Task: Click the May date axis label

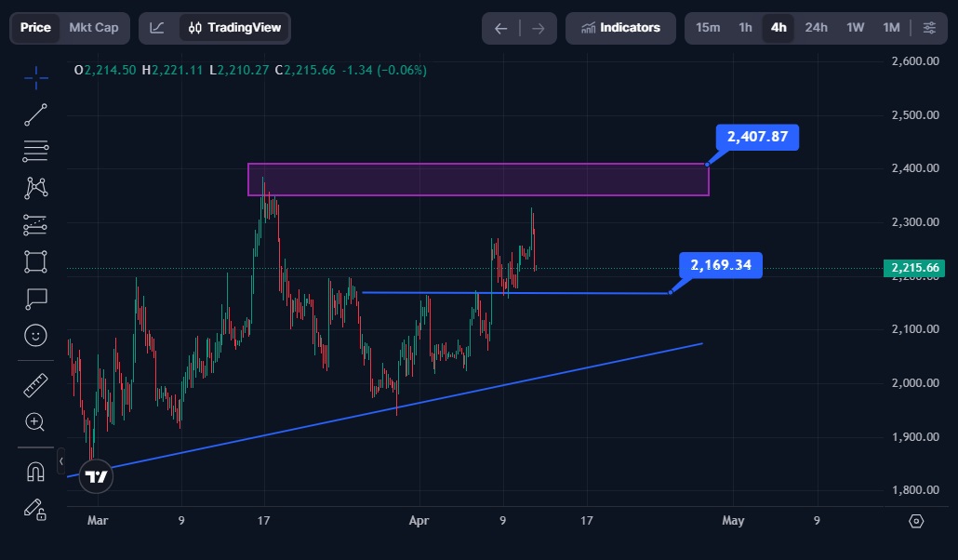Action: pyautogui.click(x=733, y=521)
